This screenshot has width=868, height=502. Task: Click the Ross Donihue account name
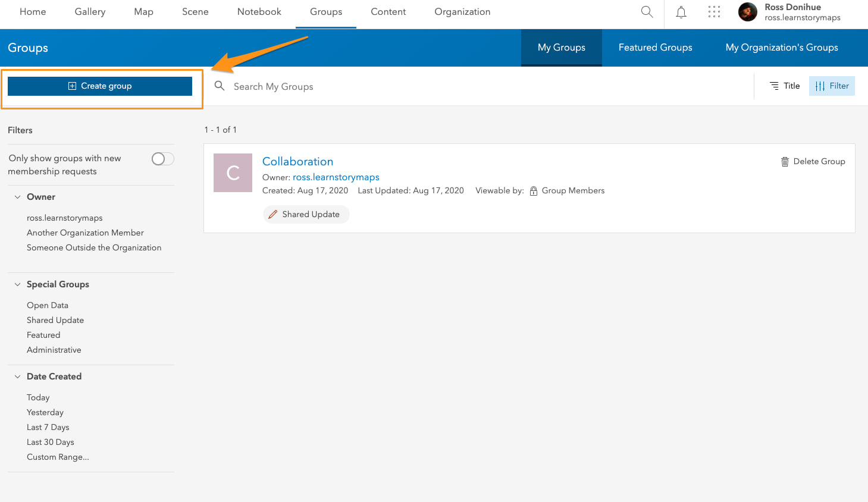pyautogui.click(x=792, y=7)
